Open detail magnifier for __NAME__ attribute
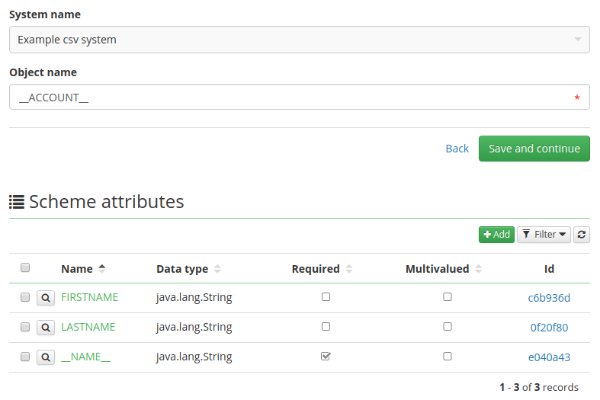 point(46,357)
